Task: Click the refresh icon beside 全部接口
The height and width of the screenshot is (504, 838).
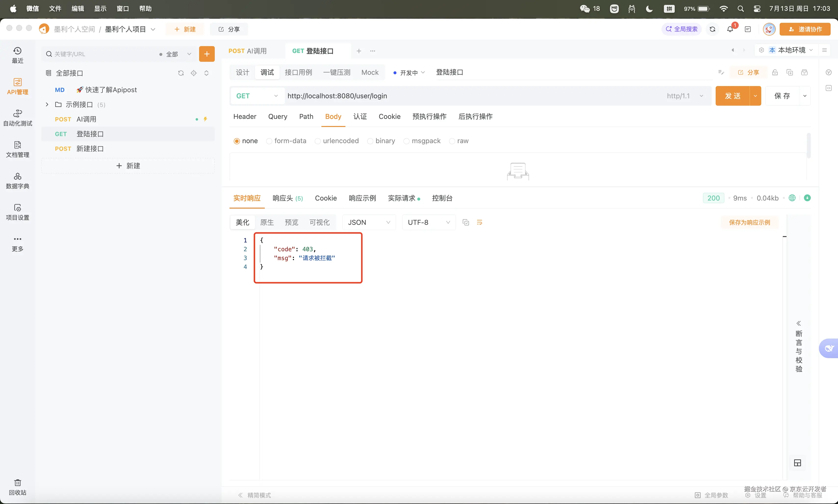Action: pyautogui.click(x=181, y=73)
